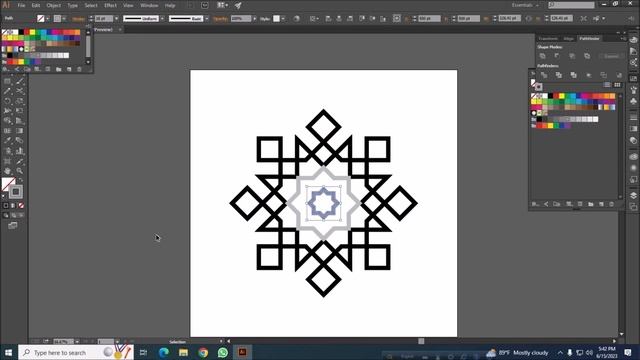The width and height of the screenshot is (640, 360).
Task: Select the Hand tool
Action: (x=7, y=171)
